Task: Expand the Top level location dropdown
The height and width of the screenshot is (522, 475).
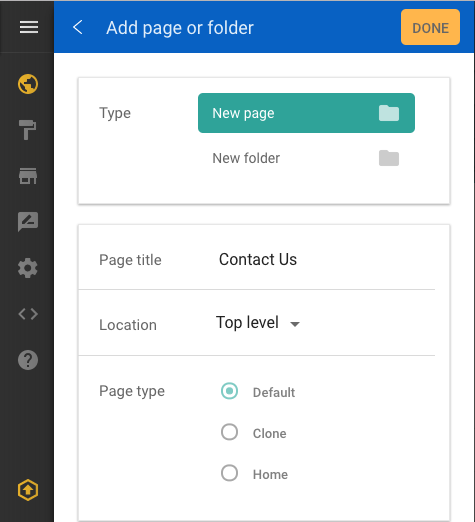Action: tap(258, 323)
